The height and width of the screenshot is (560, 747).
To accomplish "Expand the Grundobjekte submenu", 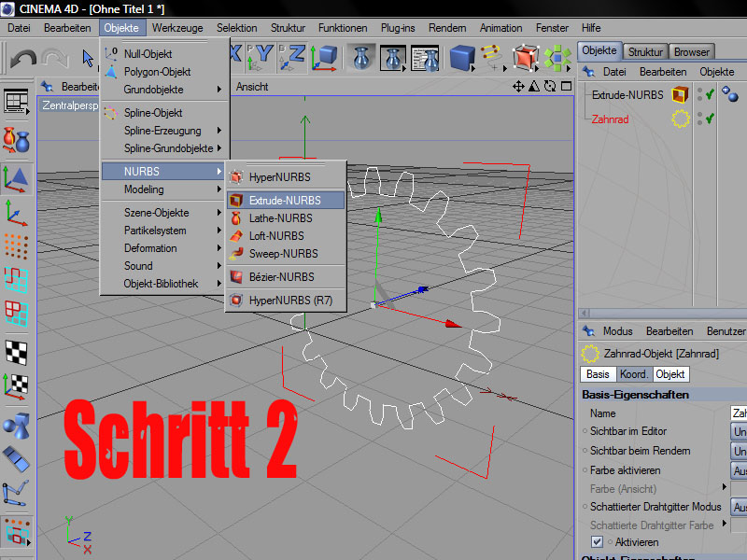I will point(164,90).
